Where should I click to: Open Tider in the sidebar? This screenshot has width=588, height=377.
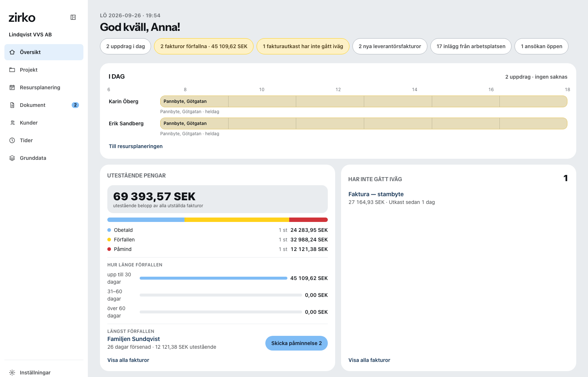pos(44,140)
